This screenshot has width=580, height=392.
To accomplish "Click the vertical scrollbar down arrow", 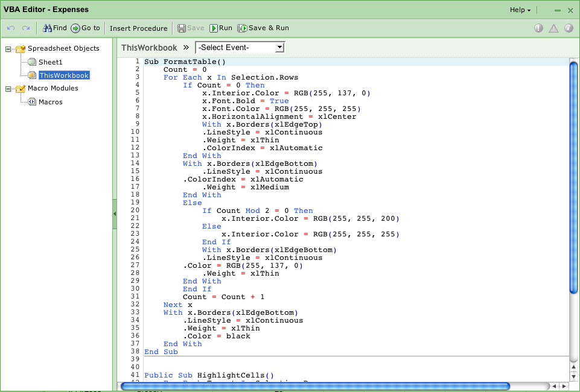I will pyautogui.click(x=574, y=376).
